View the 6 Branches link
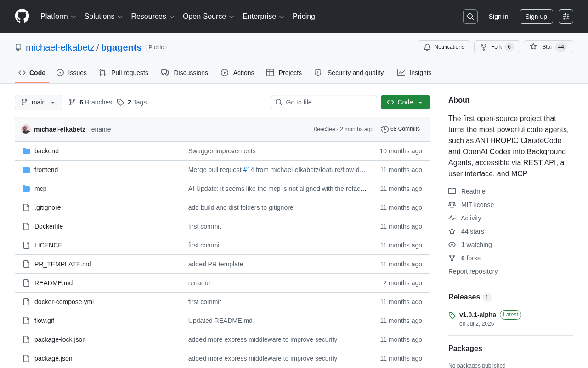Screen dimensions: 588x368 [x=90, y=102]
